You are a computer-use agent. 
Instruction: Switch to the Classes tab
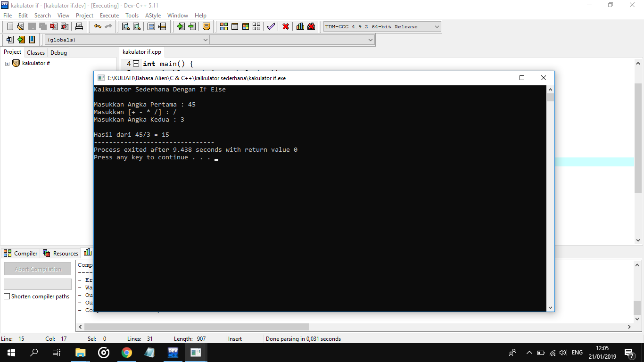[35, 52]
